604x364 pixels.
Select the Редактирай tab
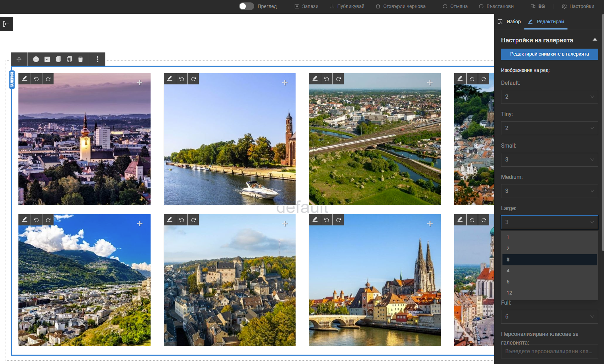coord(546,22)
